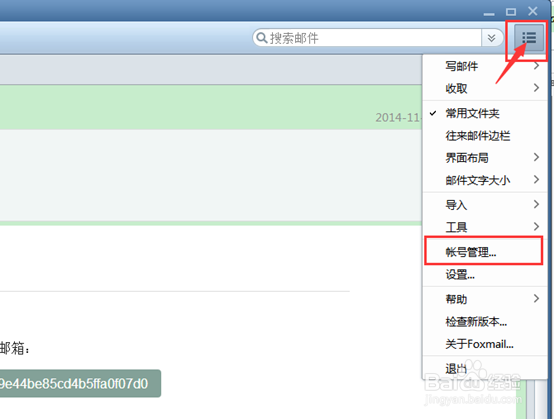Select 检查新版本... to check updates
The width and height of the screenshot is (554, 419).
click(485, 321)
